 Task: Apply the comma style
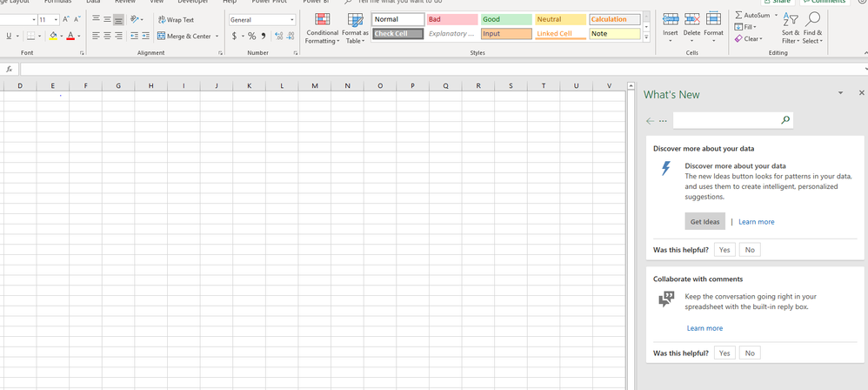(x=264, y=36)
